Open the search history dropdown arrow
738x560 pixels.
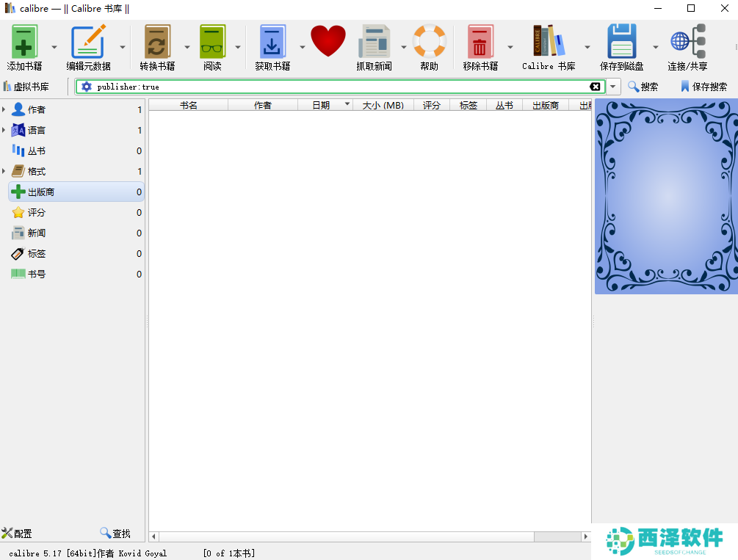pyautogui.click(x=612, y=87)
